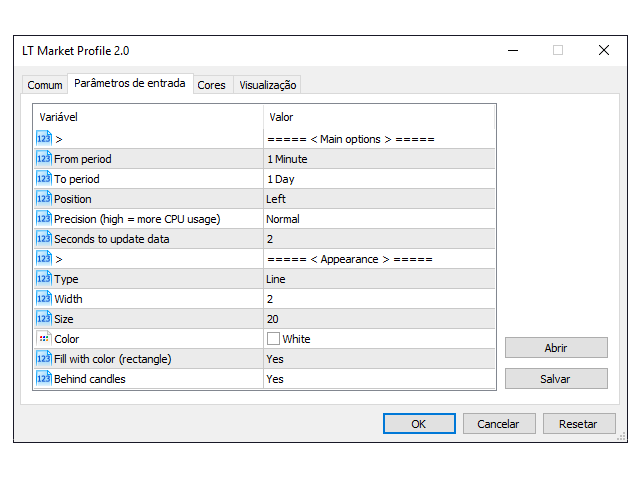Image resolution: width=640 pixels, height=480 pixels.
Task: Open the To period value 1 Day
Action: [x=280, y=179]
